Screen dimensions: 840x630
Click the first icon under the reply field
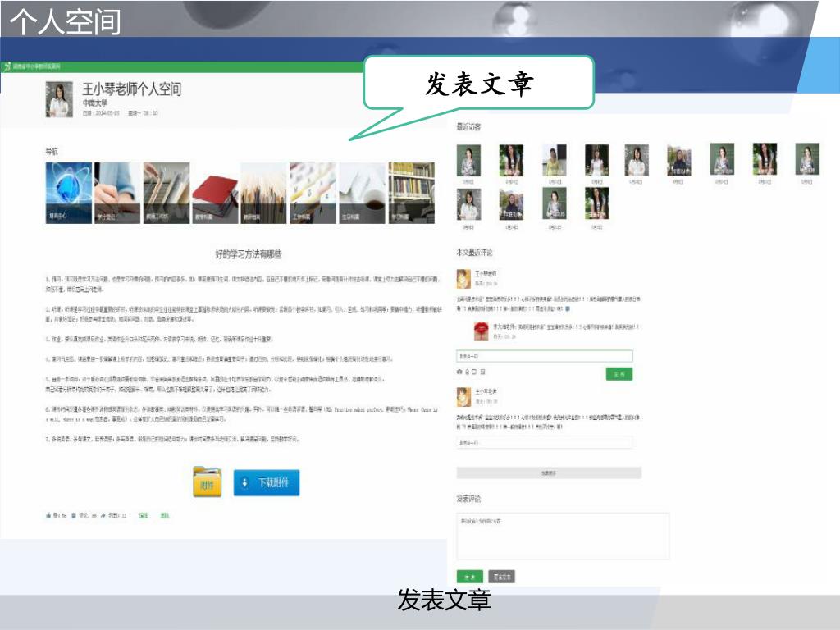point(459,372)
